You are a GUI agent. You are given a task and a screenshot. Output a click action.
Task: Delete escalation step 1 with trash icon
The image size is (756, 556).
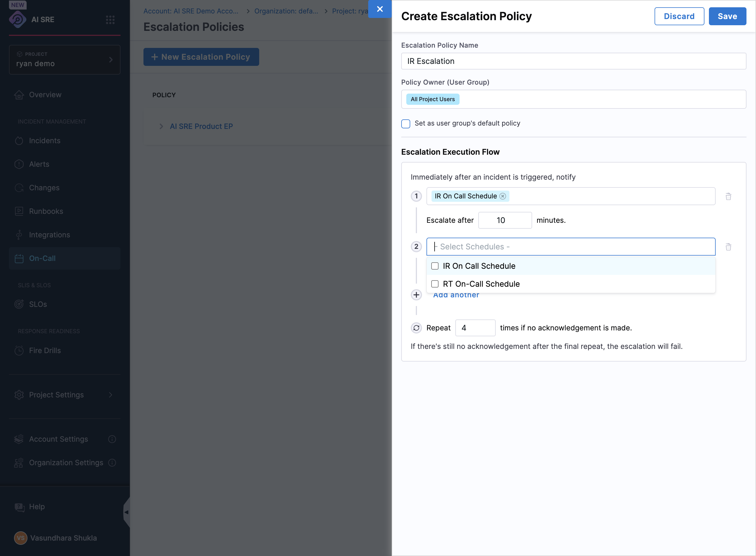729,196
